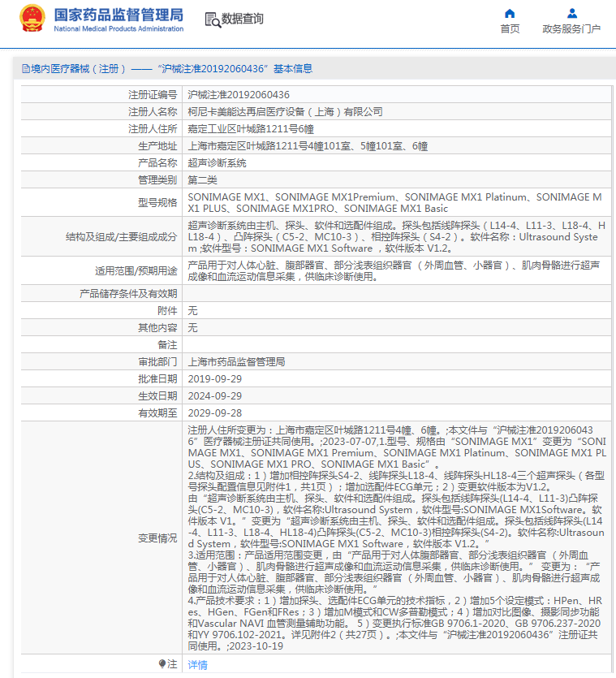Click the 变更情况 row label
The width and height of the screenshot is (616, 678).
pyautogui.click(x=157, y=538)
